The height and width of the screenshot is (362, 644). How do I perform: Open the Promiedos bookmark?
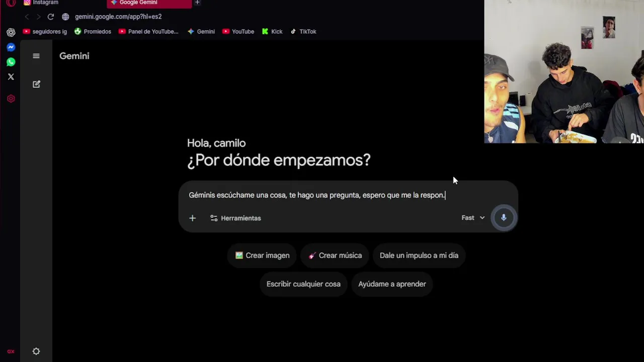point(93,31)
